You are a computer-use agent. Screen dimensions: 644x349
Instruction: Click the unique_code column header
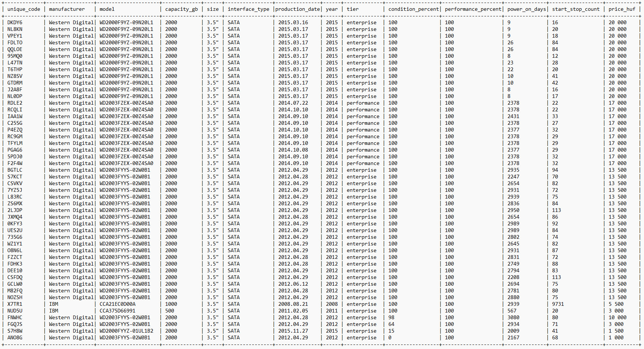pos(24,9)
